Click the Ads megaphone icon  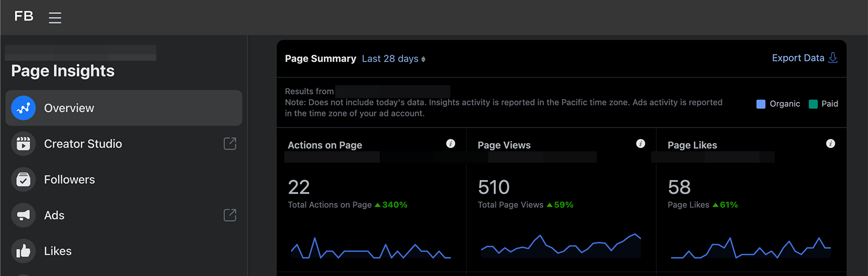23,215
